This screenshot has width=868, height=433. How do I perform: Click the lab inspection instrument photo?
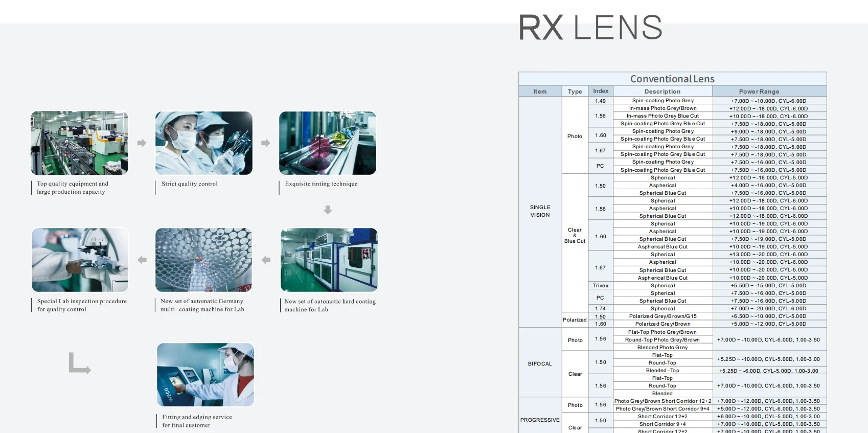[80, 260]
